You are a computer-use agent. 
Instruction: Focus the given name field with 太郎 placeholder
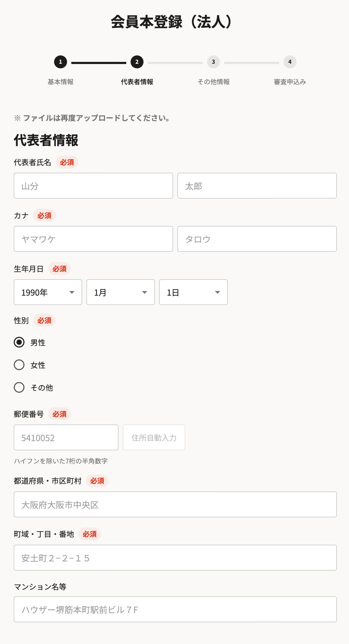coord(257,186)
